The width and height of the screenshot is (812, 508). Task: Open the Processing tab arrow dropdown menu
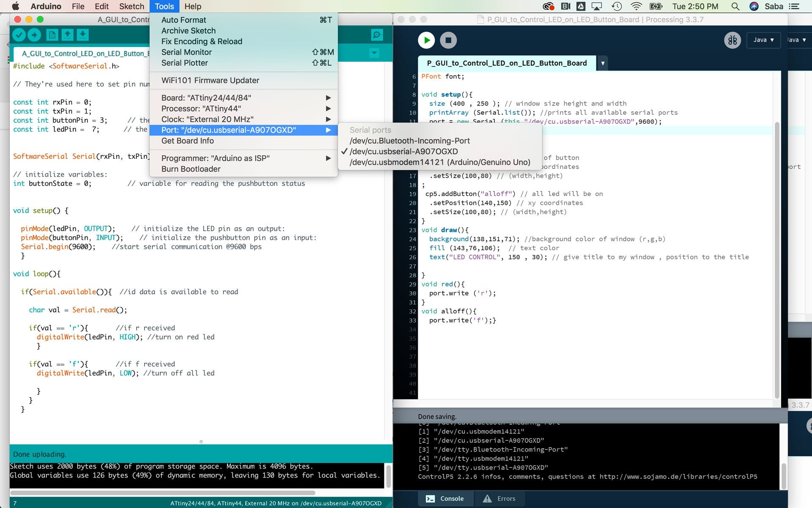(603, 63)
